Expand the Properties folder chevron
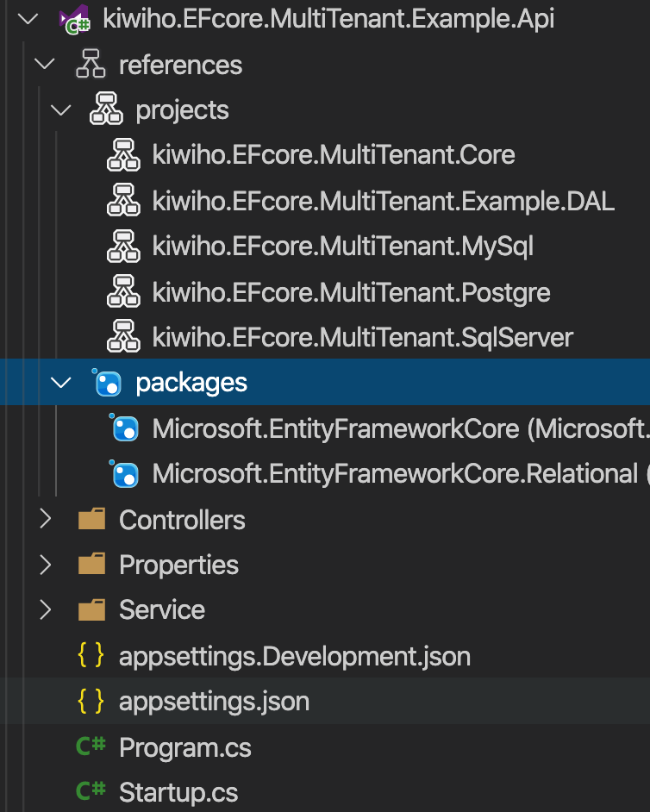 pyautogui.click(x=45, y=565)
